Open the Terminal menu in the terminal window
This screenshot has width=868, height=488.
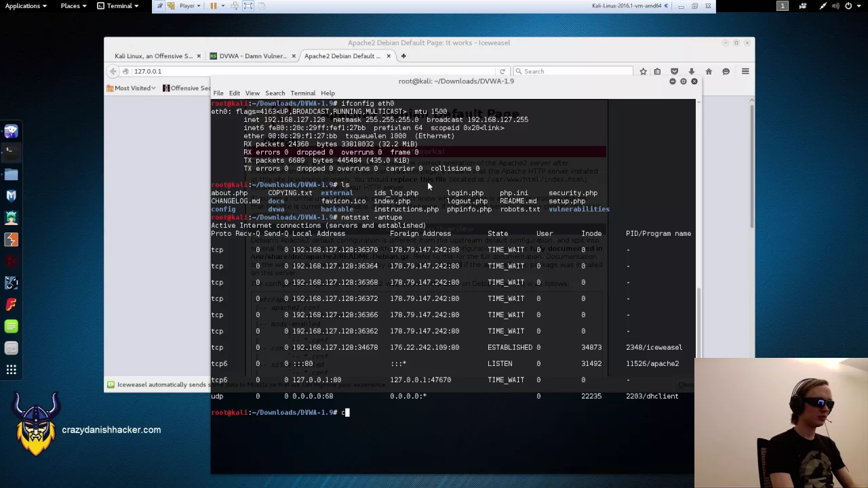click(302, 93)
